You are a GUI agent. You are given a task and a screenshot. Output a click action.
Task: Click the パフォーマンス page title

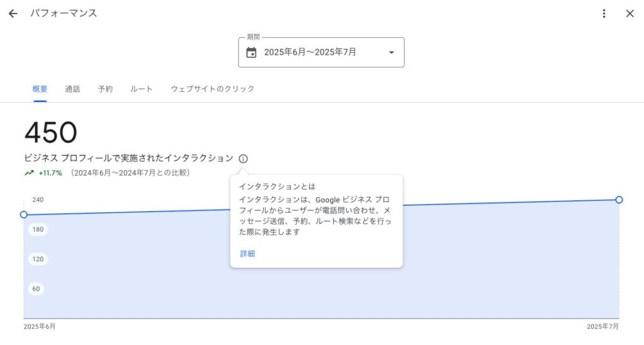[64, 13]
